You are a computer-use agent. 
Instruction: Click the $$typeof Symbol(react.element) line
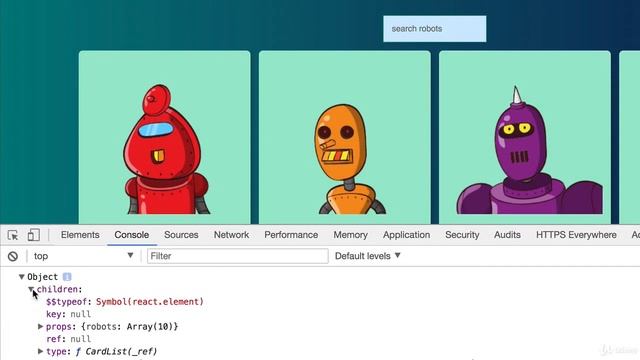(x=125, y=302)
